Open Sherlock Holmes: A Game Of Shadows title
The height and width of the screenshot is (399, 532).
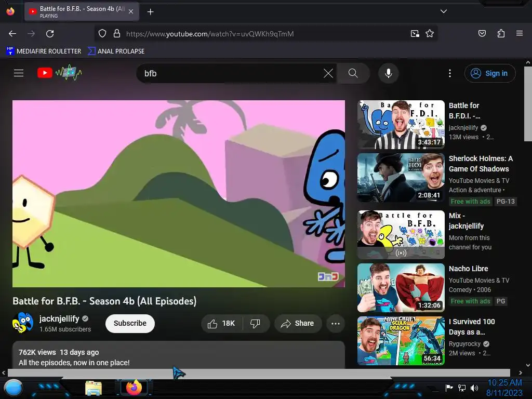481,164
